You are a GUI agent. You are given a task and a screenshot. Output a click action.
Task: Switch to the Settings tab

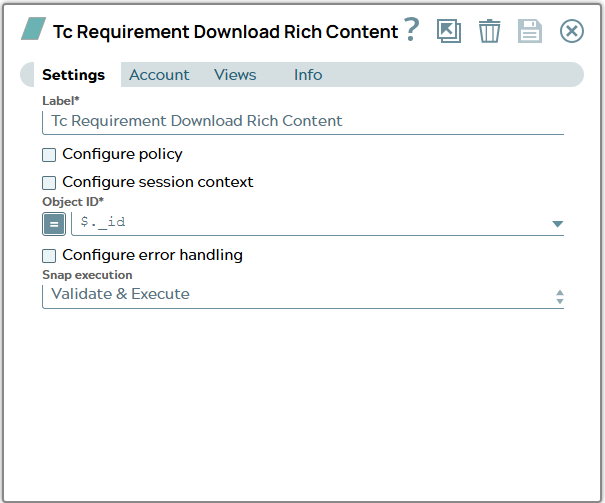(x=73, y=74)
